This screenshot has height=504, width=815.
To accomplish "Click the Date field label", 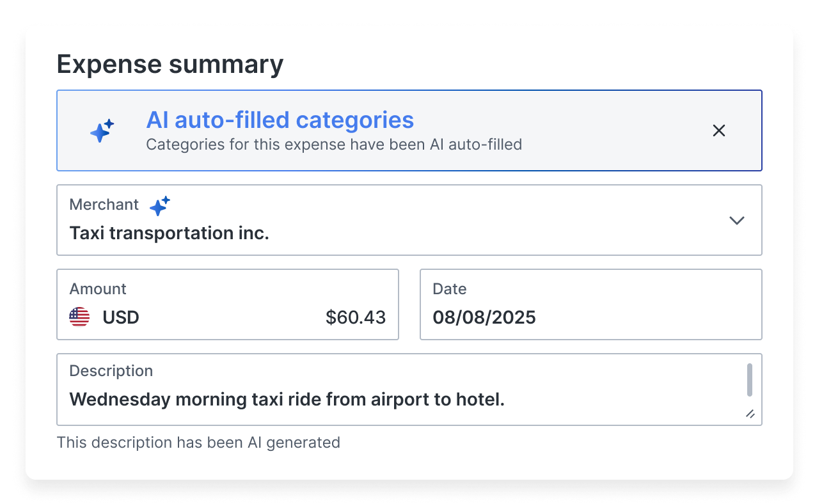I will point(449,289).
